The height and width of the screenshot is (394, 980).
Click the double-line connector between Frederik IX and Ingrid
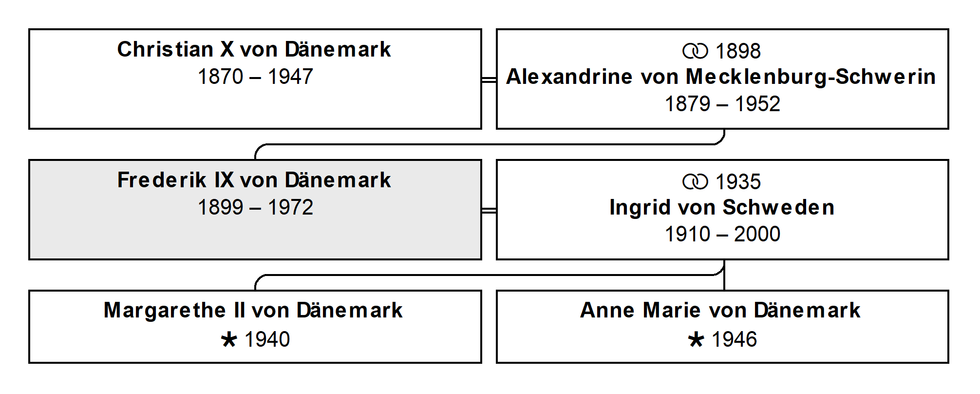489,210
